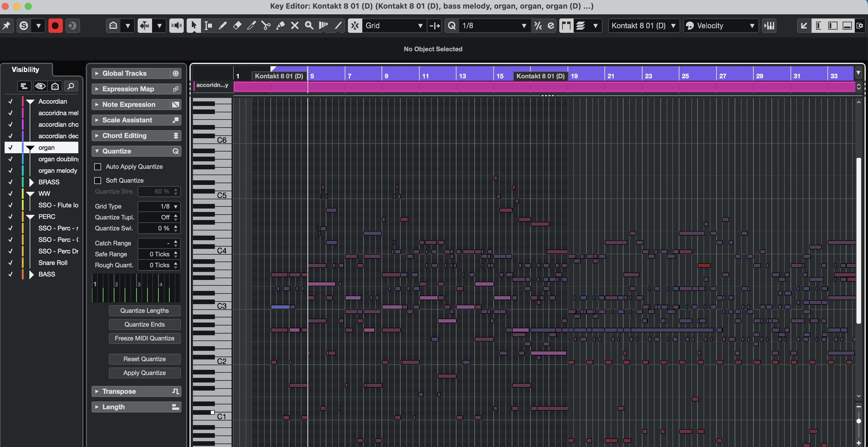
Task: Toggle visibility check for organ melody
Action: pyautogui.click(x=10, y=171)
